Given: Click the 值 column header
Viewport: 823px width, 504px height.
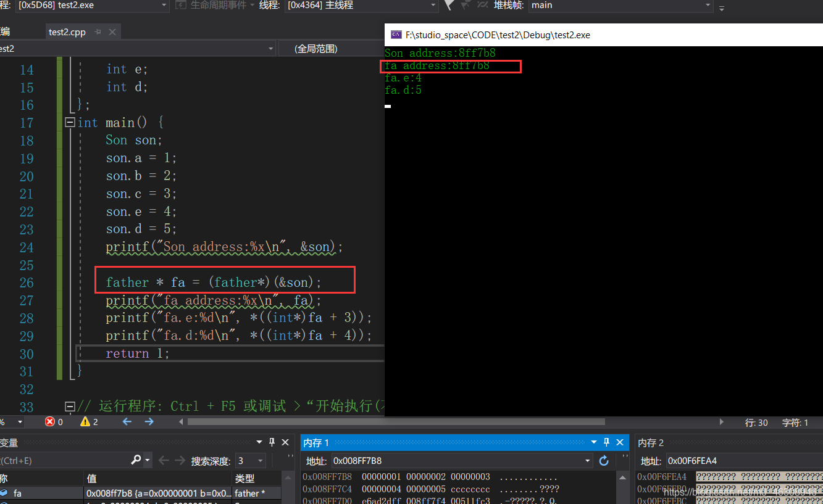Looking at the screenshot, I should click(157, 478).
